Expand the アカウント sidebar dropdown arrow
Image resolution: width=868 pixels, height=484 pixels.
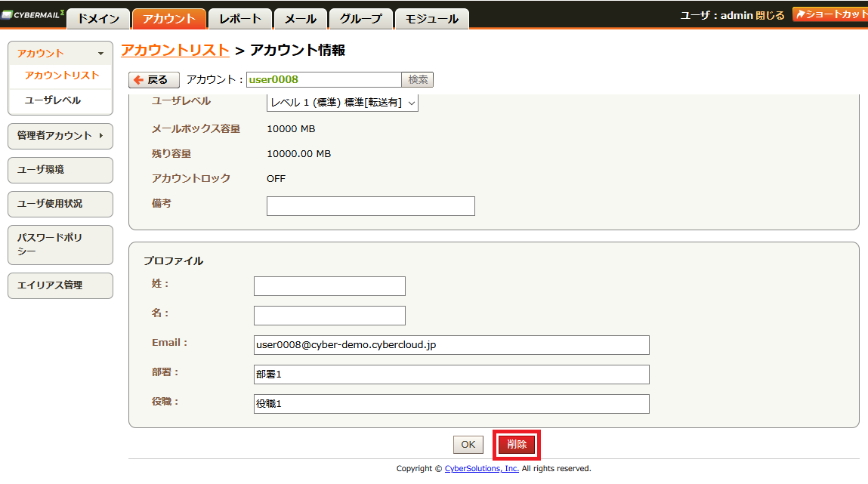100,54
